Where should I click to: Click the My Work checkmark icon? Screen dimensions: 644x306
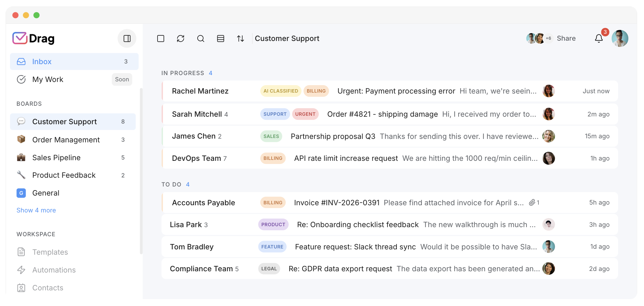[21, 79]
